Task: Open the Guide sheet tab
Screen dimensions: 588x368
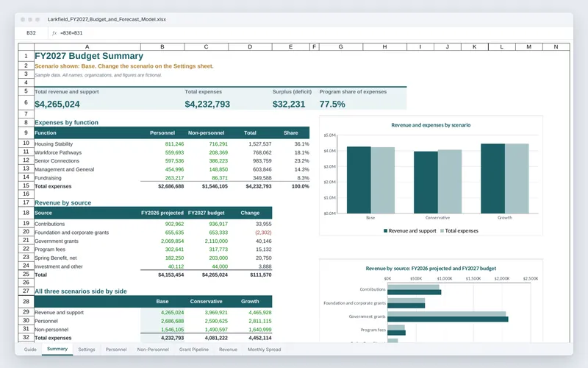Action: click(x=30, y=349)
